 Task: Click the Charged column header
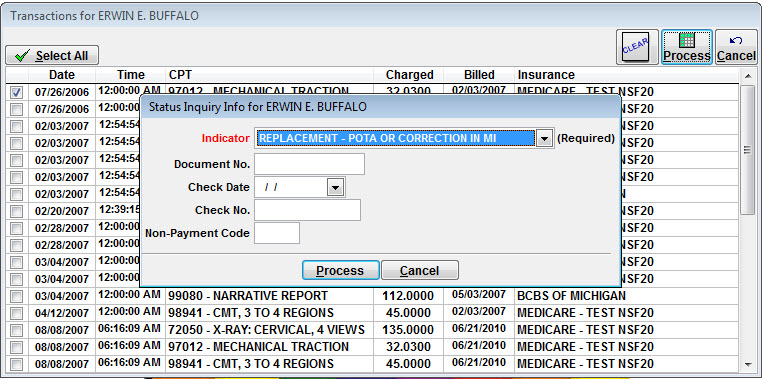click(x=409, y=75)
